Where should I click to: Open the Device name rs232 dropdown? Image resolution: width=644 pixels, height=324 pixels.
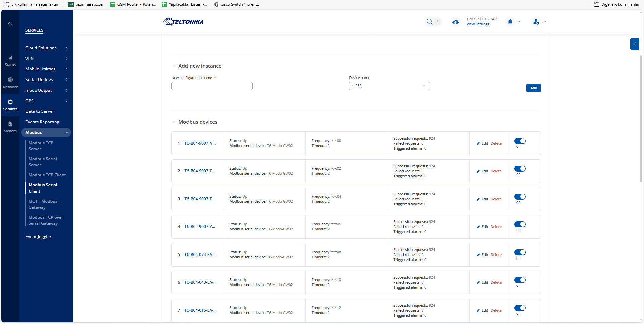389,86
